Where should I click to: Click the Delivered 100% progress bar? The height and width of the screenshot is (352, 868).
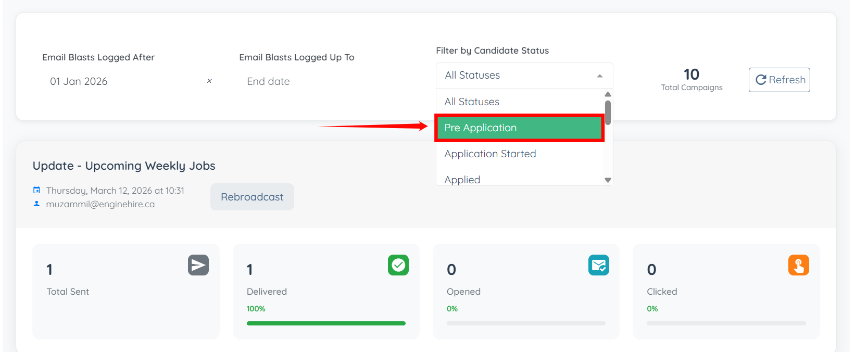(x=326, y=323)
